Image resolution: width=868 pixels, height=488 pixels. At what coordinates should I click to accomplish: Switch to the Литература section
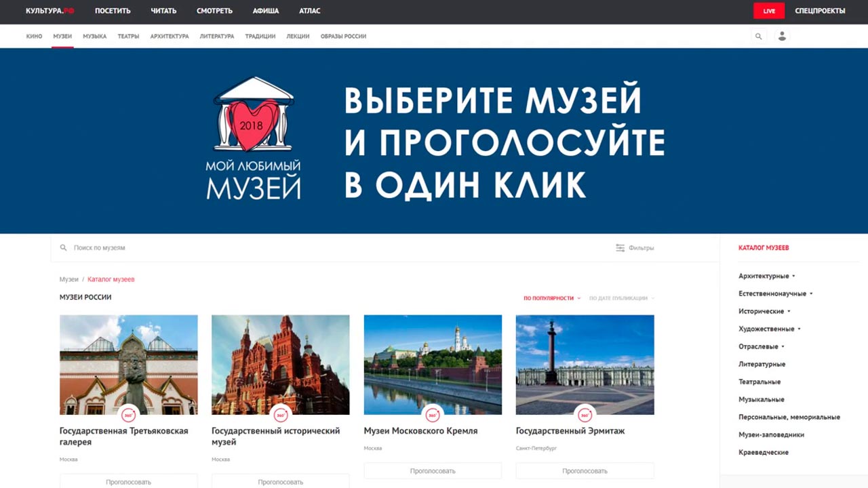217,37
